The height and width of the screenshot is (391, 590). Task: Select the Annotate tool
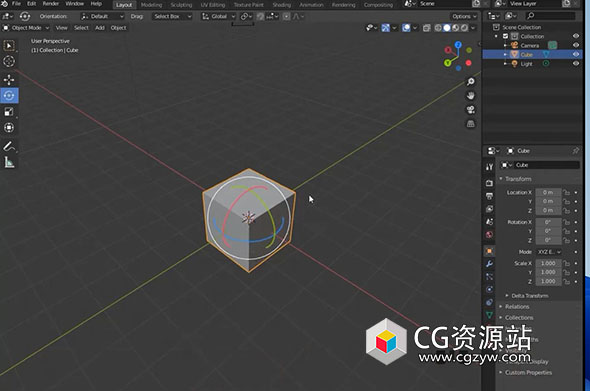coord(9,146)
